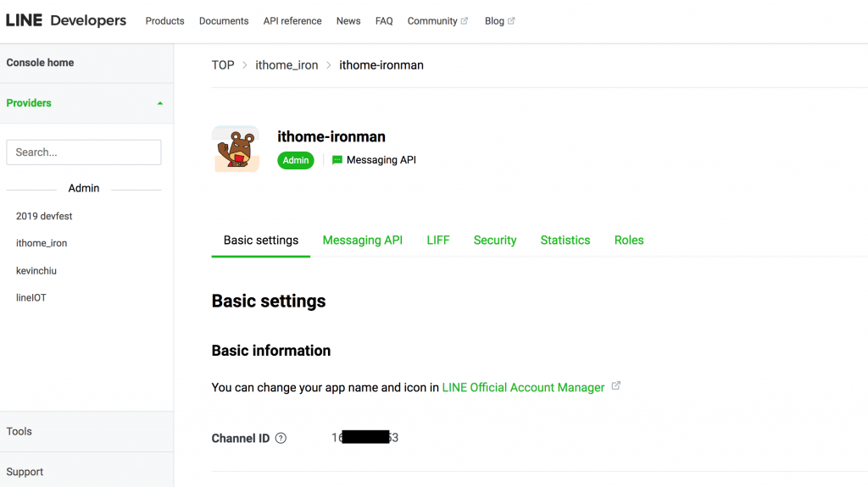Screen dimensions: 868x487
Task: Click the Basic information heading
Action: pyautogui.click(x=270, y=351)
